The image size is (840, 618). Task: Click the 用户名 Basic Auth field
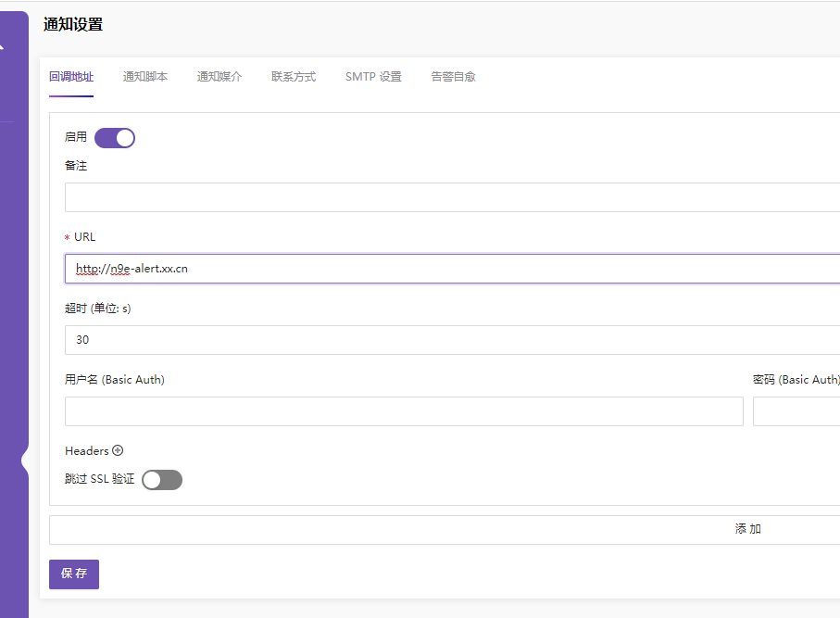(x=403, y=410)
